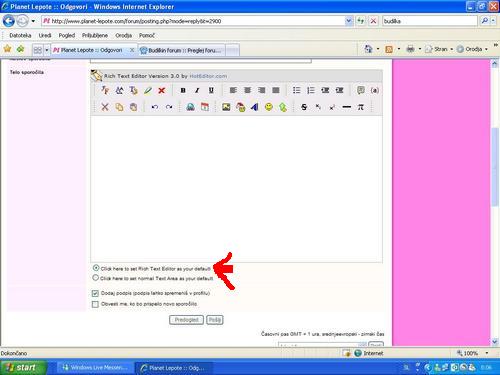Select Rich Text Editor as default
The height and width of the screenshot is (375, 500).
point(96,268)
